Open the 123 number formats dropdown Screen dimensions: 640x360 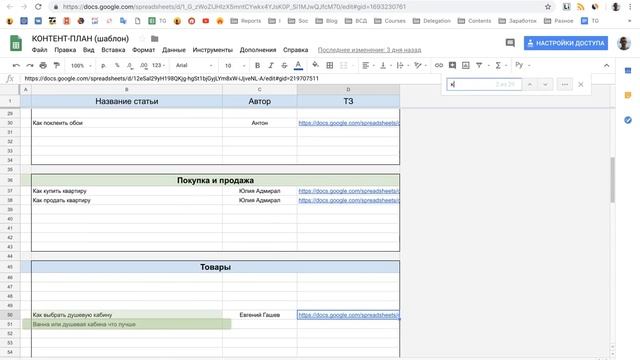coord(158,65)
